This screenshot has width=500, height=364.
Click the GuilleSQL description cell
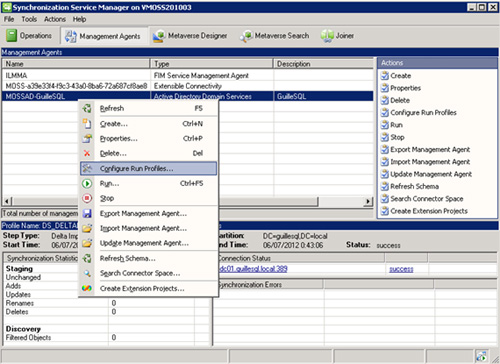click(x=323, y=96)
